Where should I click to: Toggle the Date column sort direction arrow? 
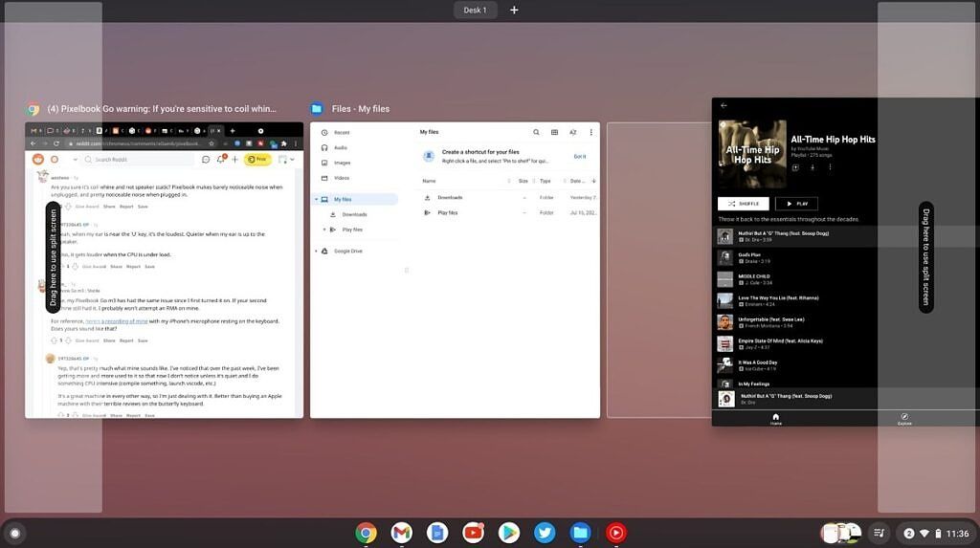click(x=593, y=181)
